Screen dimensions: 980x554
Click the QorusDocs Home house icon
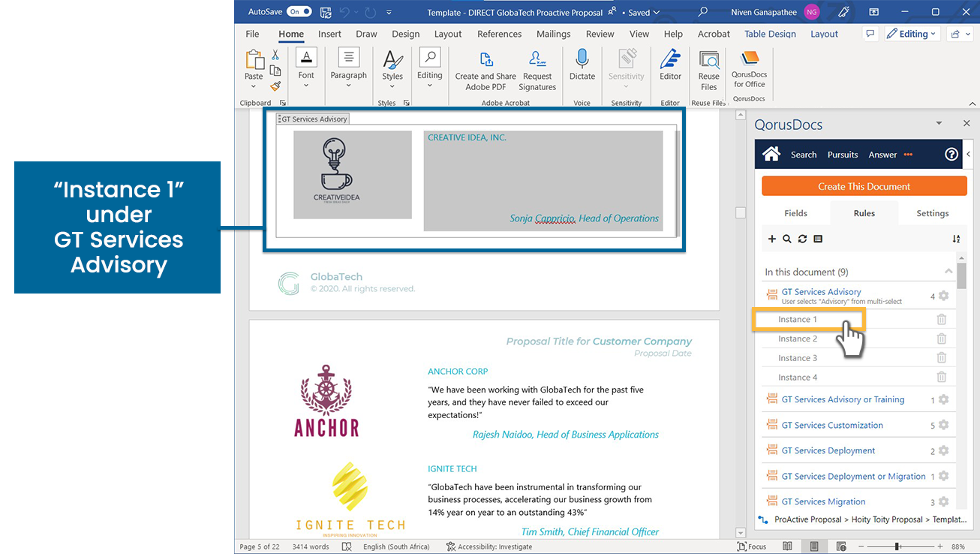(x=771, y=154)
